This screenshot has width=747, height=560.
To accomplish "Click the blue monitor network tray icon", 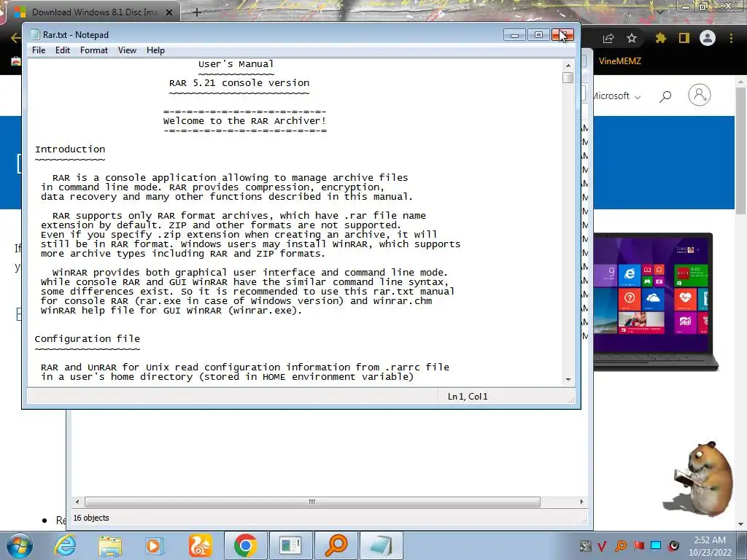I will 656,545.
